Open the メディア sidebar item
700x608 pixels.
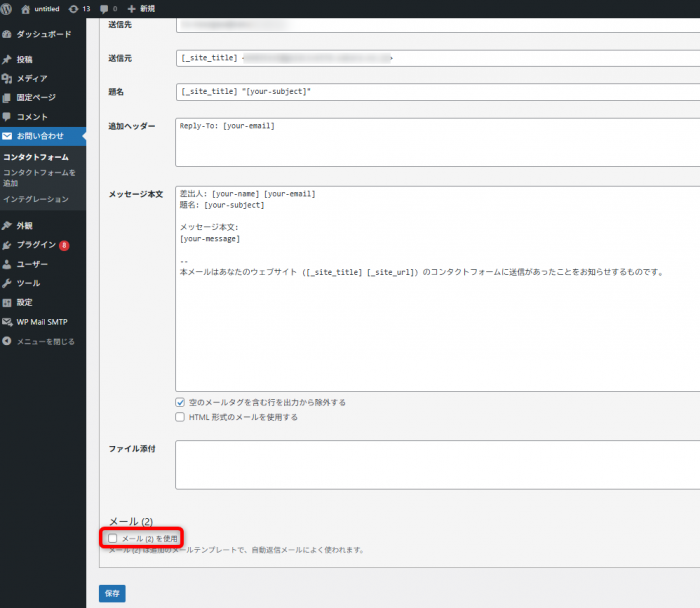click(31, 78)
